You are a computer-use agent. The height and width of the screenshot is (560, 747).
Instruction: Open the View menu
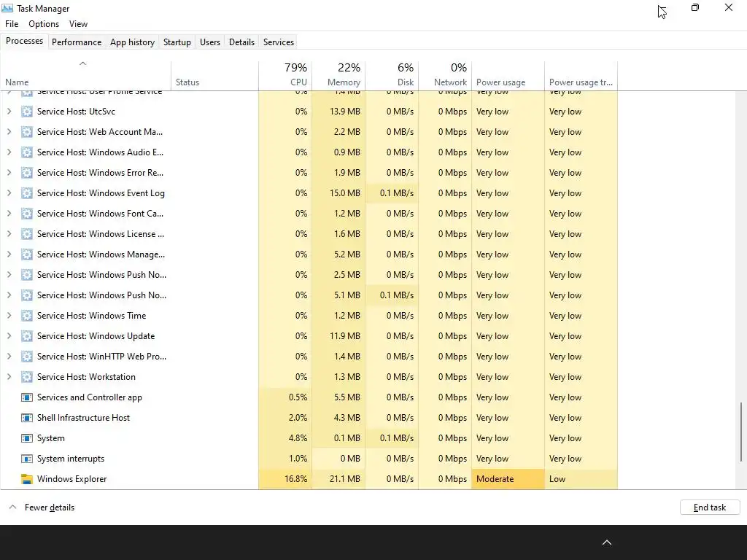78,24
